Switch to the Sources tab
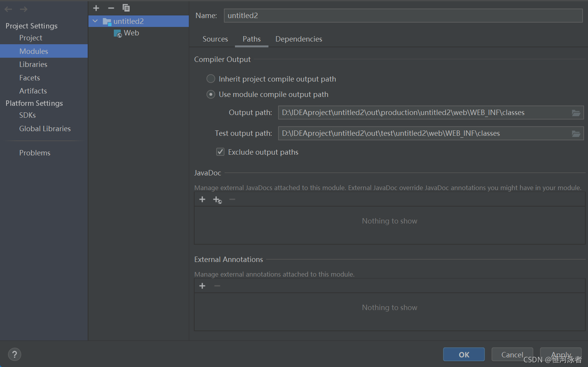The height and width of the screenshot is (367, 588). click(x=215, y=39)
